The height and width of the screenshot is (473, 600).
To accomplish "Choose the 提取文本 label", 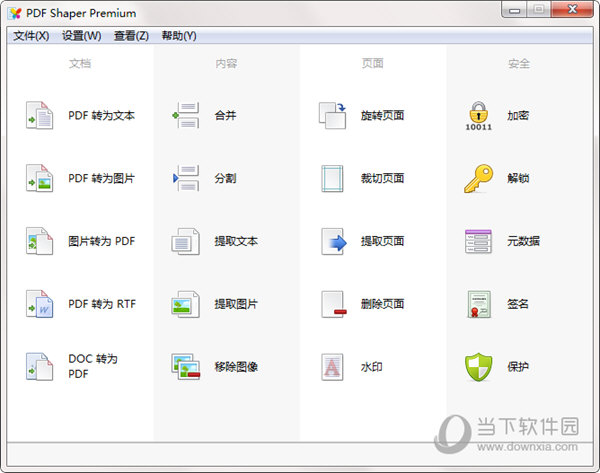I will click(x=236, y=241).
